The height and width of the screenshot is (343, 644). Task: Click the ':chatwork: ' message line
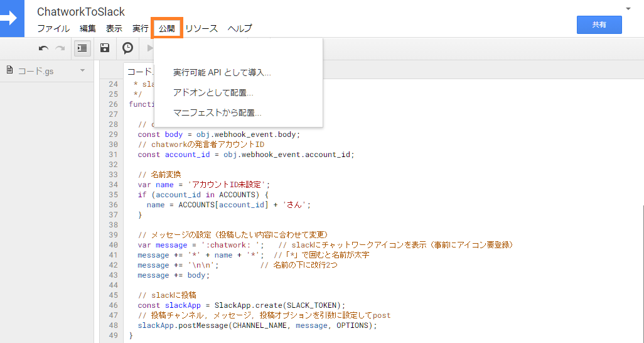click(201, 245)
